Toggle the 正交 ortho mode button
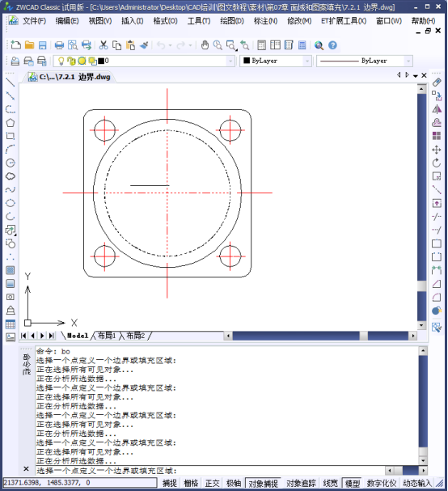Screen dimensions: 448x491 pyautogui.click(x=212, y=483)
